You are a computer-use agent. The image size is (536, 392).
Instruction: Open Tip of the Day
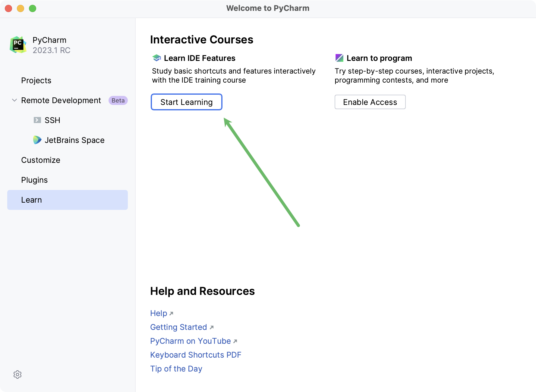(176, 369)
